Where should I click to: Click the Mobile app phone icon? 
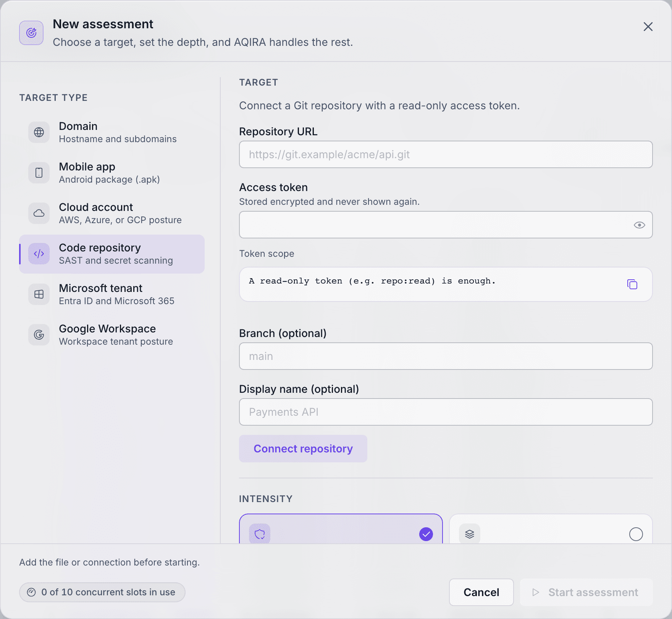pos(39,173)
